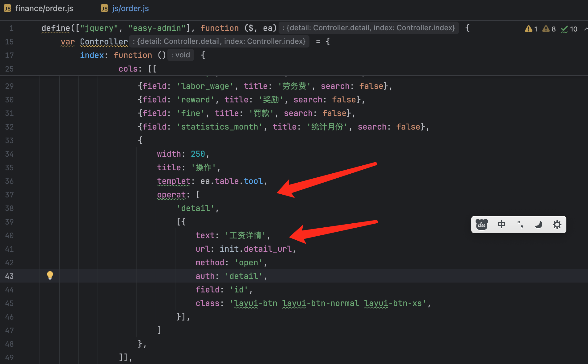Click the 'statistics_month' string on line 32

220,127
